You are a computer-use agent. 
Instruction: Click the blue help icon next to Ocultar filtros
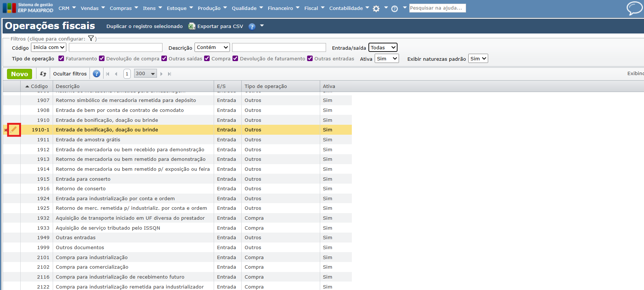click(97, 74)
